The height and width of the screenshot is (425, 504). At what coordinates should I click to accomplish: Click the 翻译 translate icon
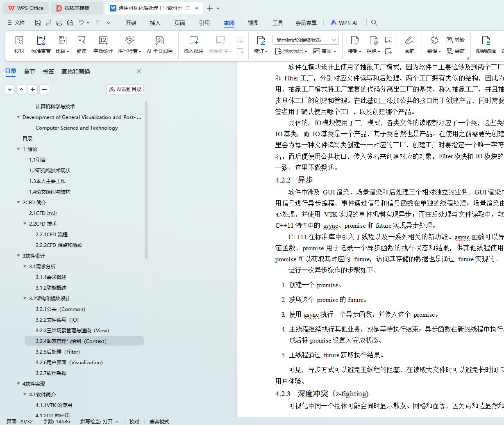(x=434, y=40)
